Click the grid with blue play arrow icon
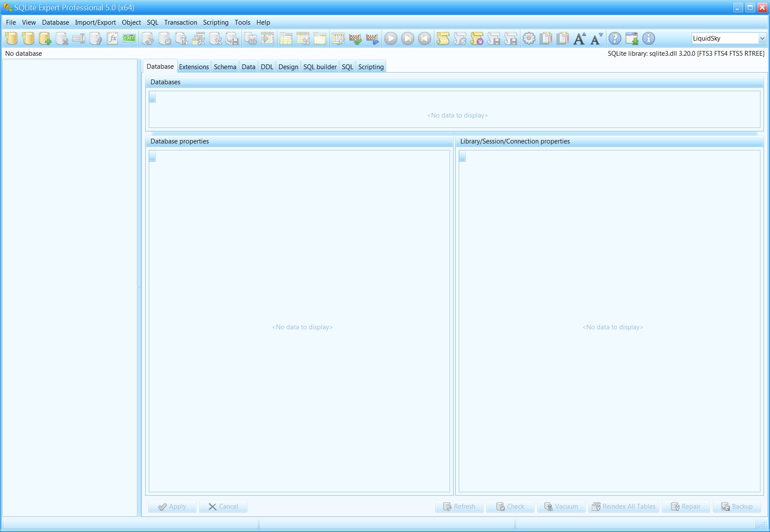The width and height of the screenshot is (770, 532). click(372, 38)
